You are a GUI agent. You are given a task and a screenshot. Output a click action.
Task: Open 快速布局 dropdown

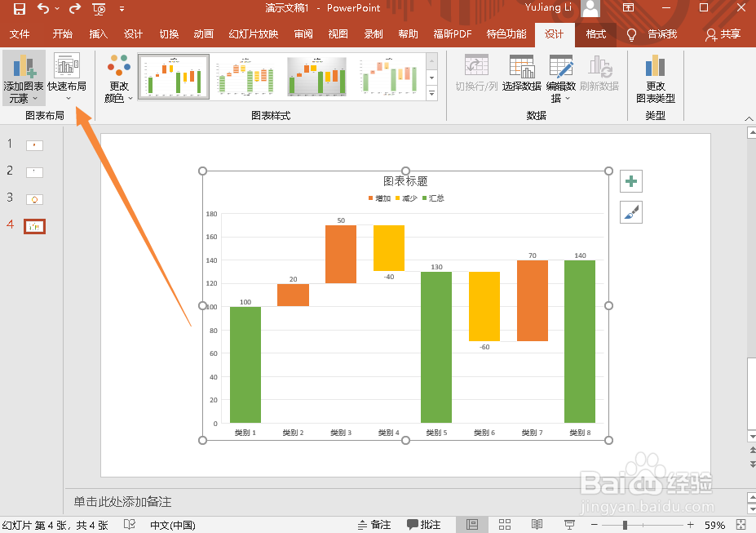(x=67, y=78)
